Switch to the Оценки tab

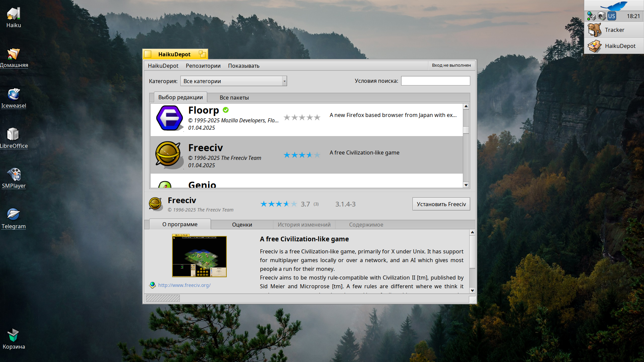[x=242, y=225]
